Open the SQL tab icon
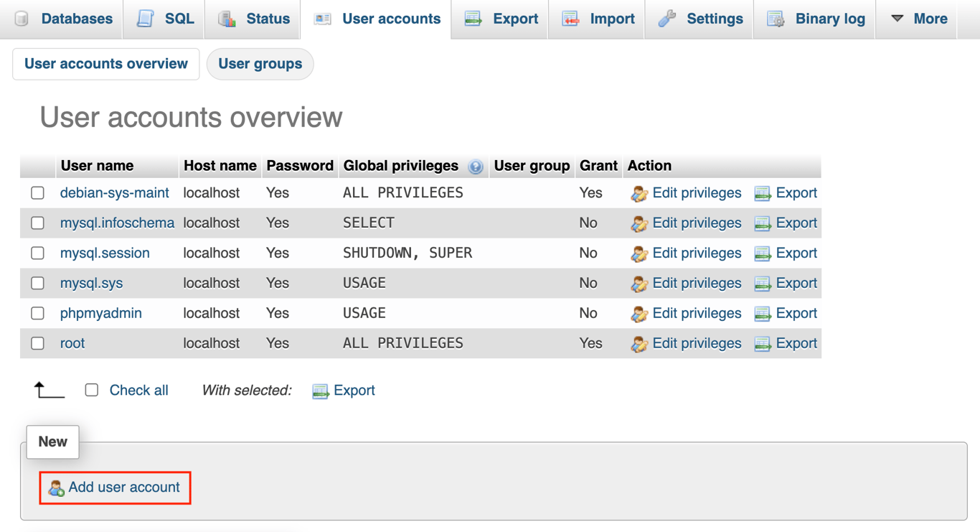The image size is (980, 532). point(145,19)
